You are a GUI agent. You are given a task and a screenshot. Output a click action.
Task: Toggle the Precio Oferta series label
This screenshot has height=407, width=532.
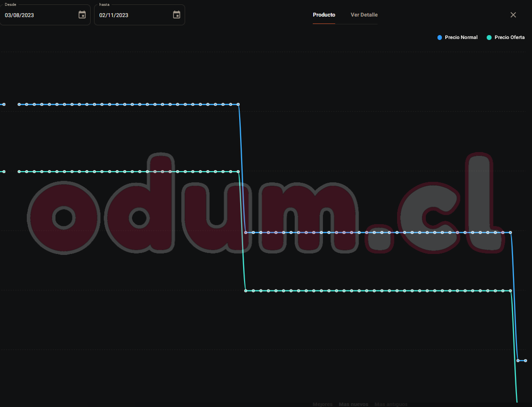[509, 38]
